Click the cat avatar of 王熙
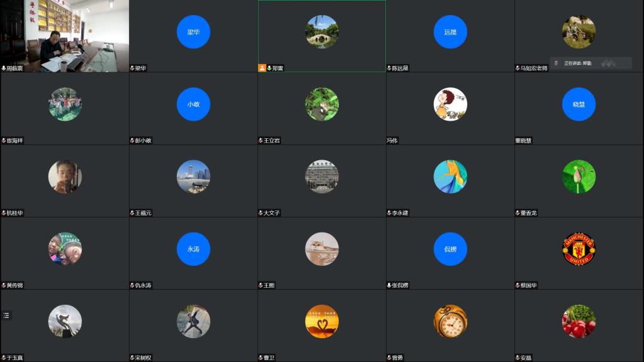The width and height of the screenshot is (644, 362). 322,249
